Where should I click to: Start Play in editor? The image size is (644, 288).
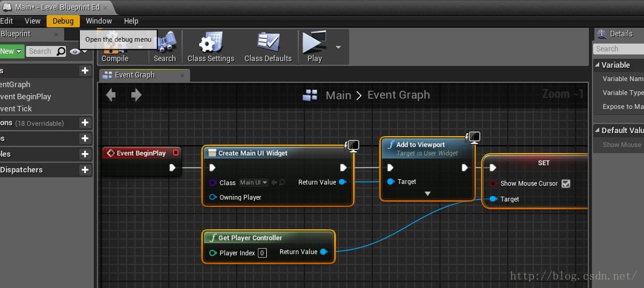(x=314, y=47)
